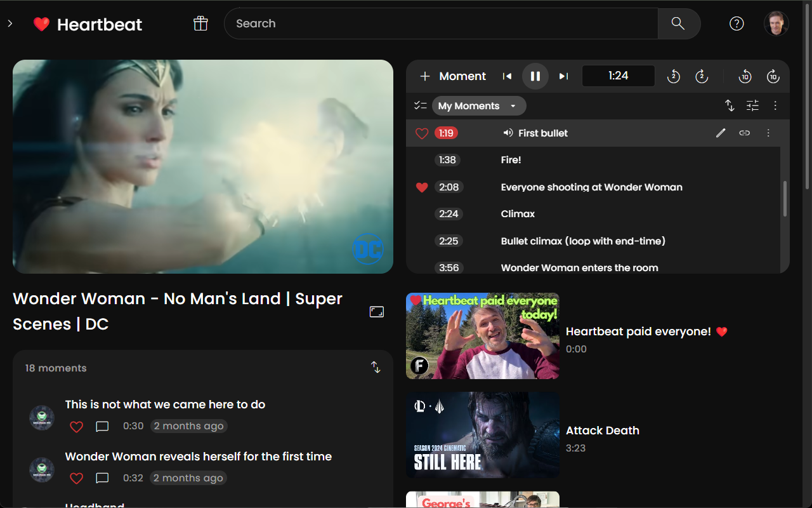Screen dimensions: 812x508
Task: Open the 'Heartbeat paid everyone today!' thumbnail
Action: point(483,336)
